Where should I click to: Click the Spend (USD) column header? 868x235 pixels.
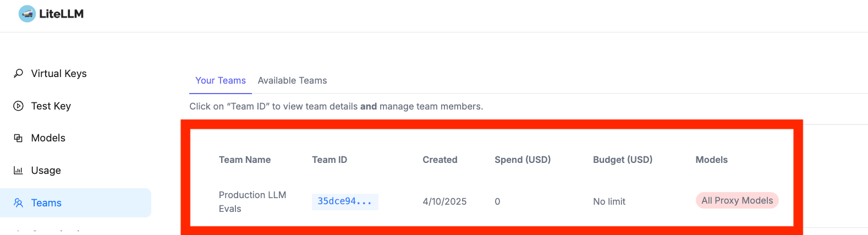coord(522,160)
